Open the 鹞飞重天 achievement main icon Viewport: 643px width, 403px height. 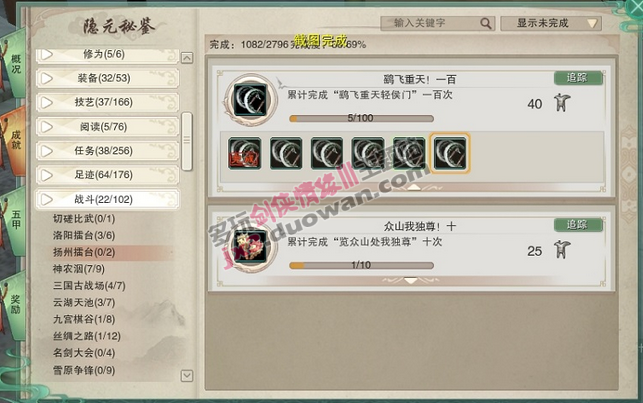point(250,100)
